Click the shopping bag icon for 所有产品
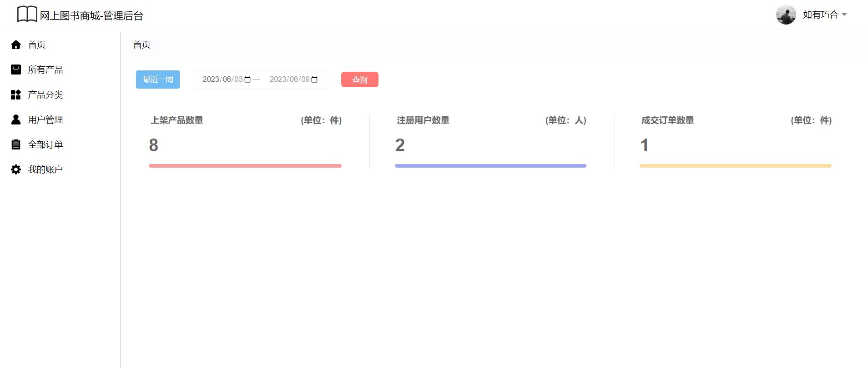This screenshot has height=368, width=868. 16,70
